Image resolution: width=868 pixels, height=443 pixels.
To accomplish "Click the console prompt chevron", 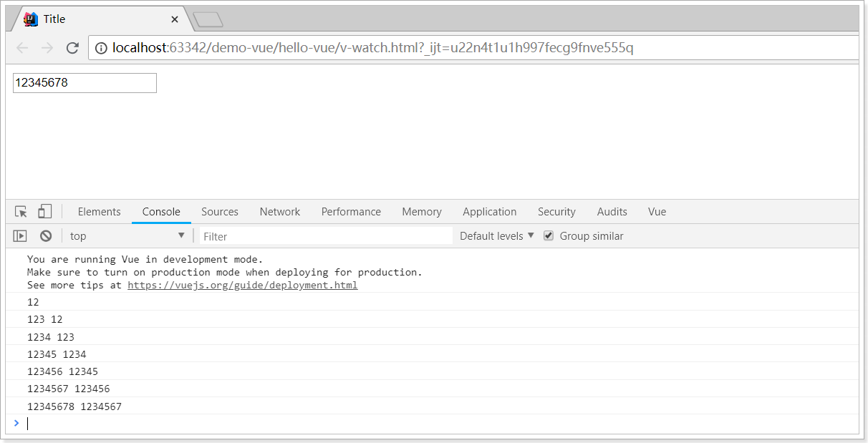I will (x=16, y=423).
